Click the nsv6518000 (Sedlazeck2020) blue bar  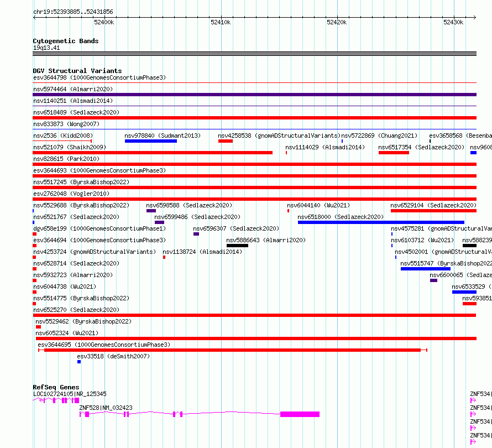pos(381,222)
